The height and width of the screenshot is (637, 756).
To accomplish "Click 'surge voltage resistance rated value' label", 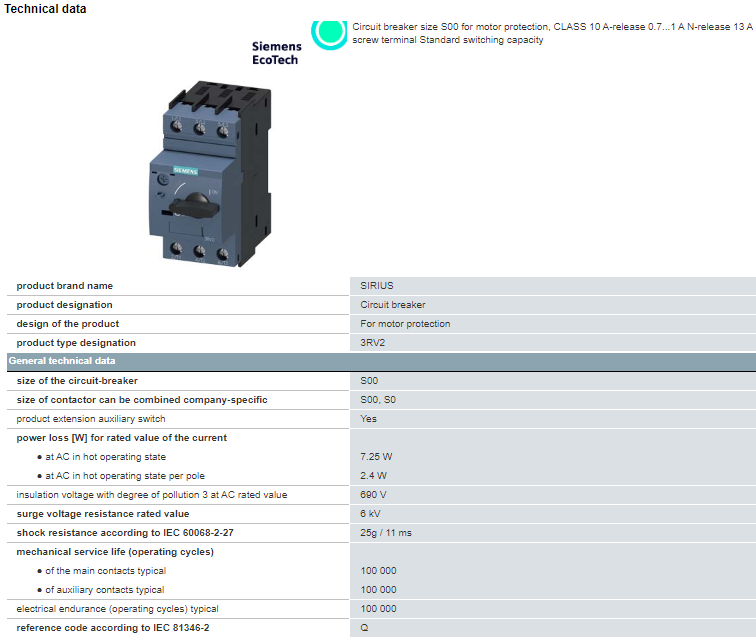I will point(103,514).
